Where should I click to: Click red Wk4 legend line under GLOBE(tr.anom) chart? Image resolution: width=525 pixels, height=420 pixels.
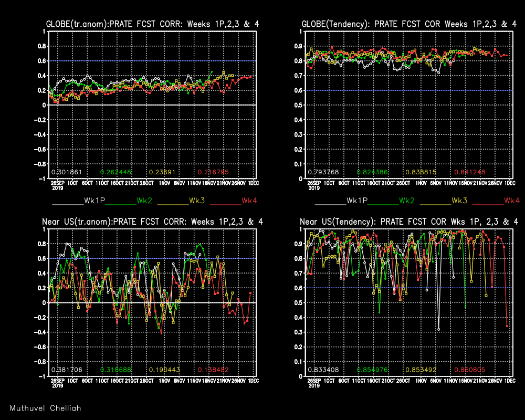click(225, 204)
